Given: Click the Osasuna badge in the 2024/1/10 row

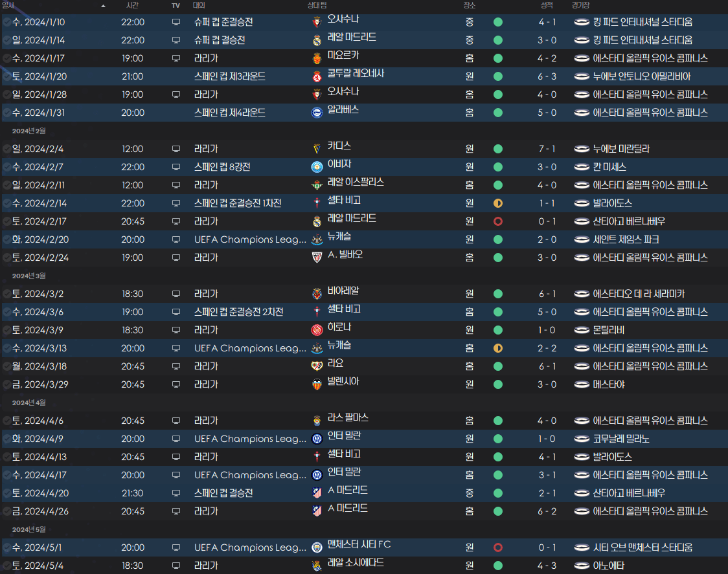Looking at the screenshot, I should (x=317, y=22).
